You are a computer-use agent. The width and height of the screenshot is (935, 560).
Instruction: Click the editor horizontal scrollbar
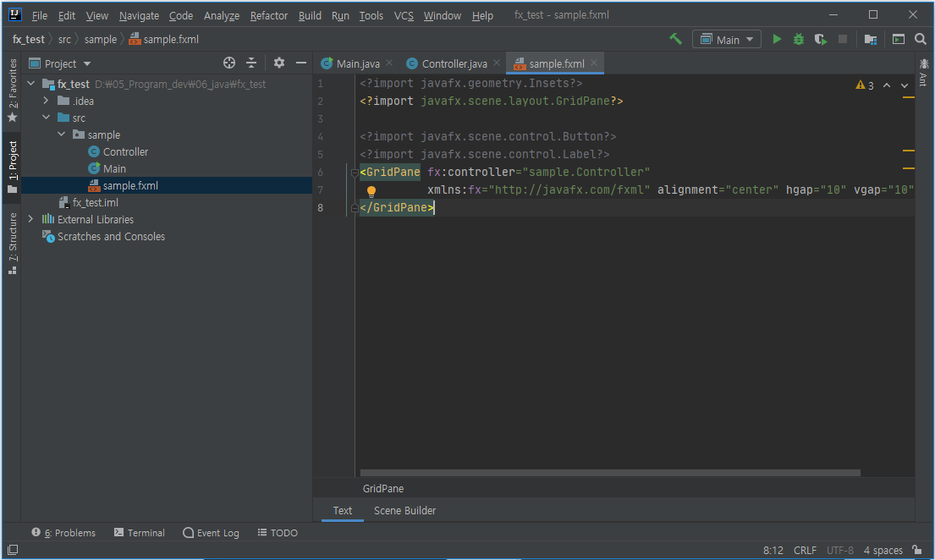(x=610, y=473)
